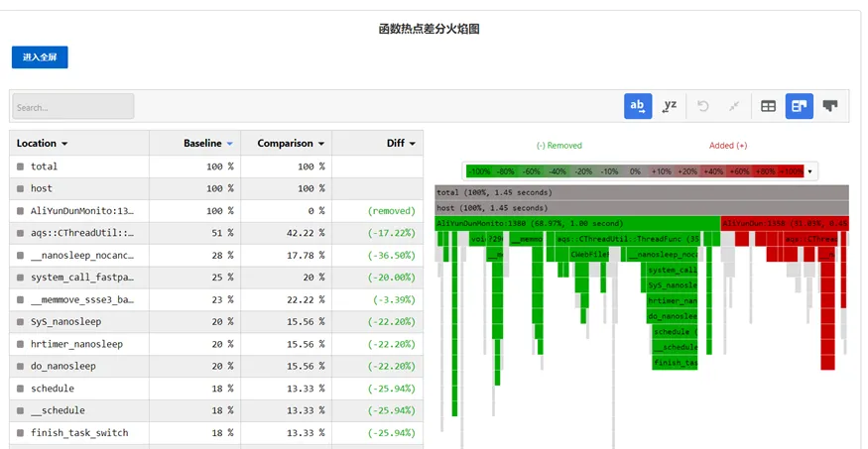Click the '(-36.50%)' diff value
868x449 pixels.
pyautogui.click(x=392, y=256)
